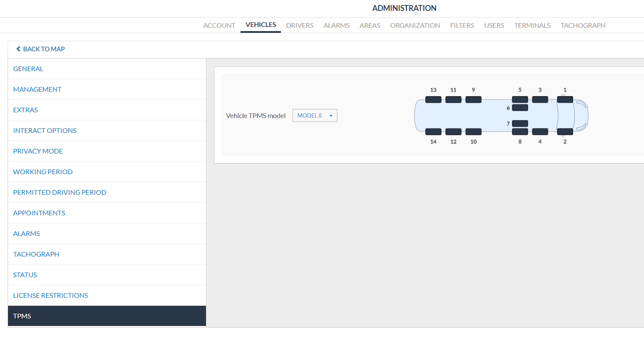
Task: Select the TPMS sidebar entry
Action: click(22, 316)
